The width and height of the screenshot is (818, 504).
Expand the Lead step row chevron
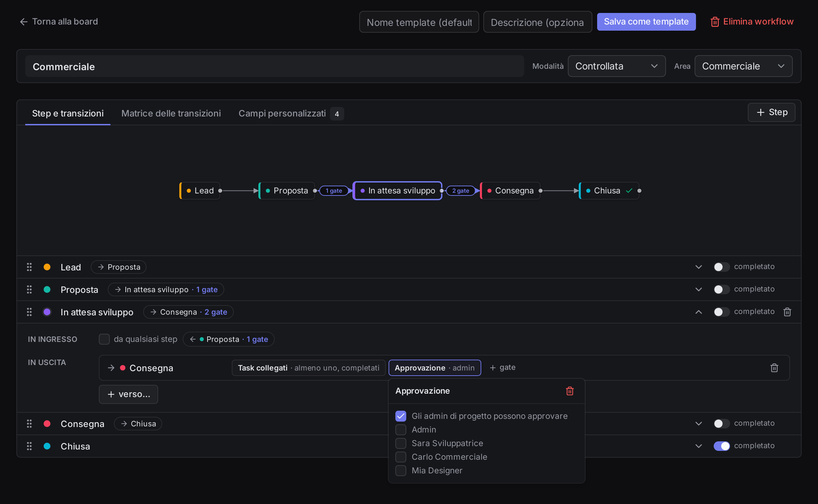click(698, 267)
